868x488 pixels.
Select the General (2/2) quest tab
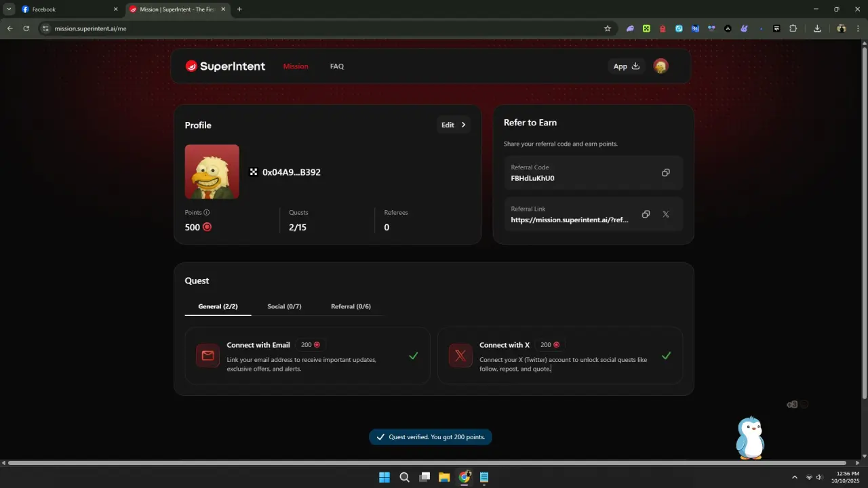tap(218, 306)
